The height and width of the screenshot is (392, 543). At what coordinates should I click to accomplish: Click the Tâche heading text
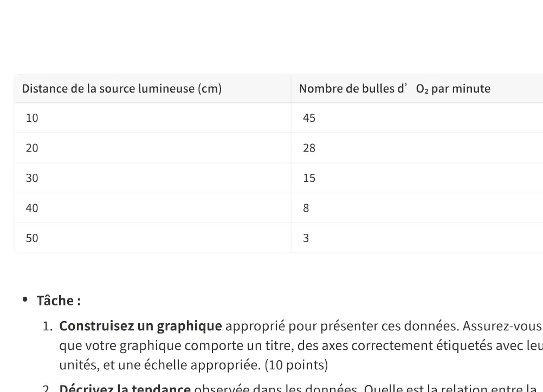[x=59, y=300]
